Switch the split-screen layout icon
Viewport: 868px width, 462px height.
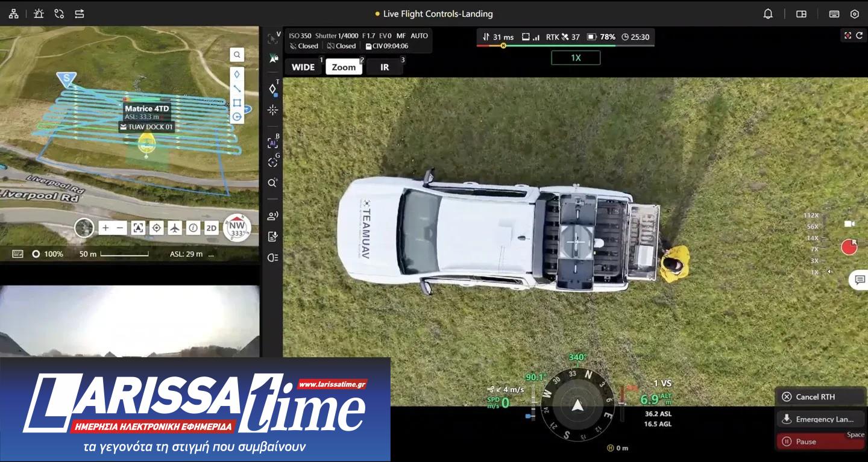801,14
